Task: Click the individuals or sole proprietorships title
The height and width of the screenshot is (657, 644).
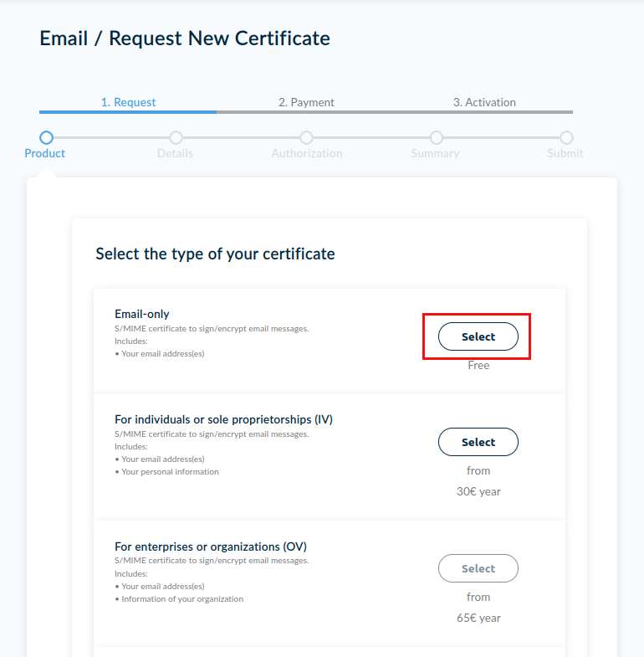Action: pos(223,419)
